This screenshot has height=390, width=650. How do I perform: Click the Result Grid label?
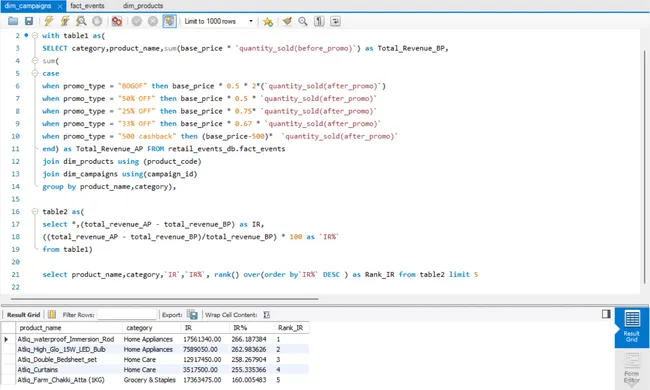24,315
